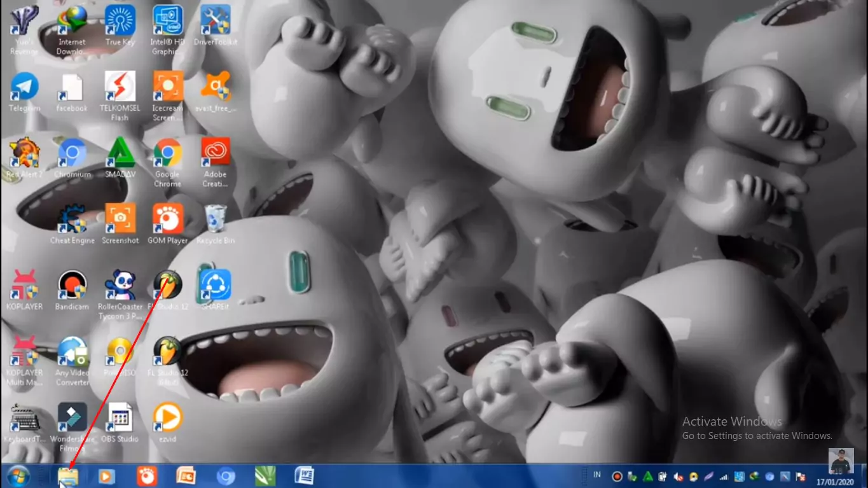Launch Internet Download Manager desktop shortcut
Screen dimensions: 868x488
[x=72, y=29]
